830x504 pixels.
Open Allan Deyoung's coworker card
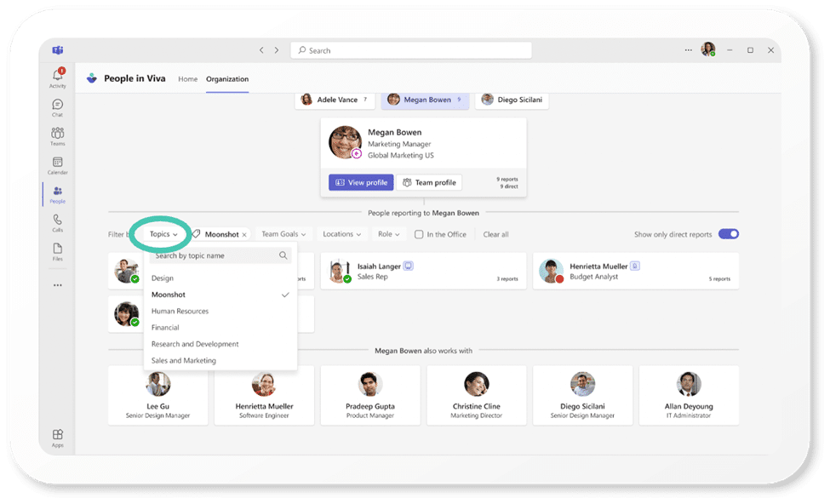point(689,396)
